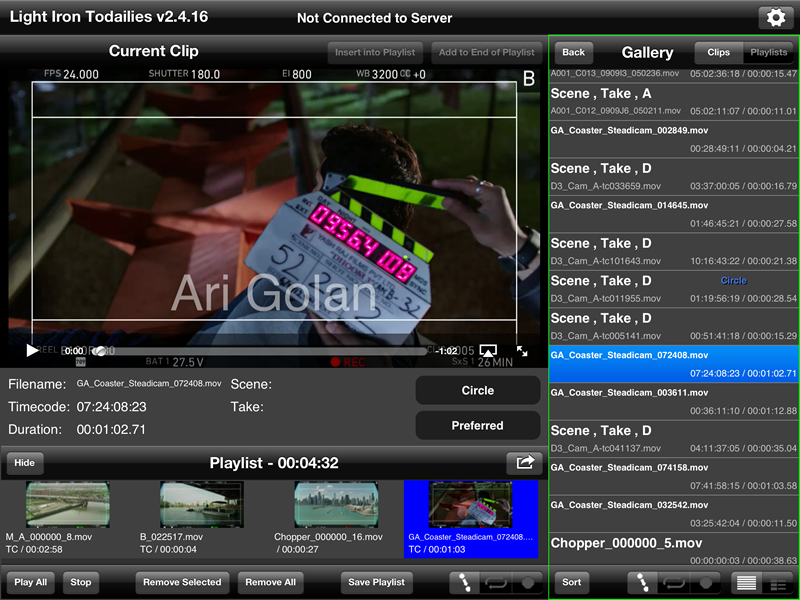800x600 pixels.
Task: Mark the current clip as Preferred
Action: coord(478,426)
